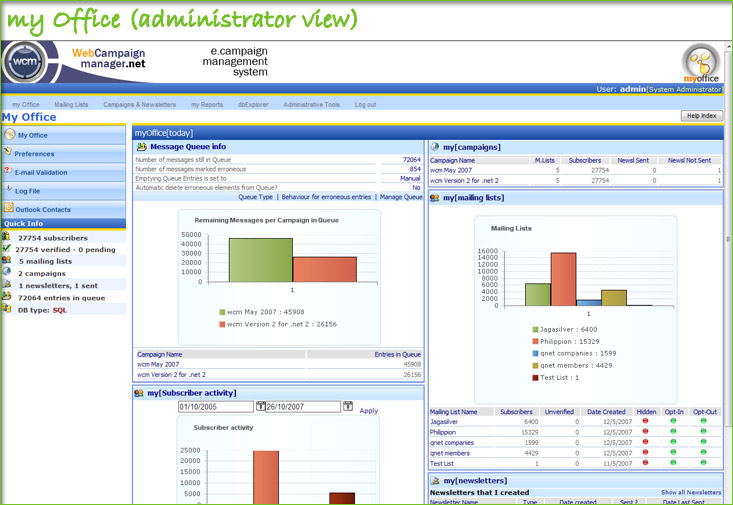Click the Apply link for date range

[x=368, y=411]
